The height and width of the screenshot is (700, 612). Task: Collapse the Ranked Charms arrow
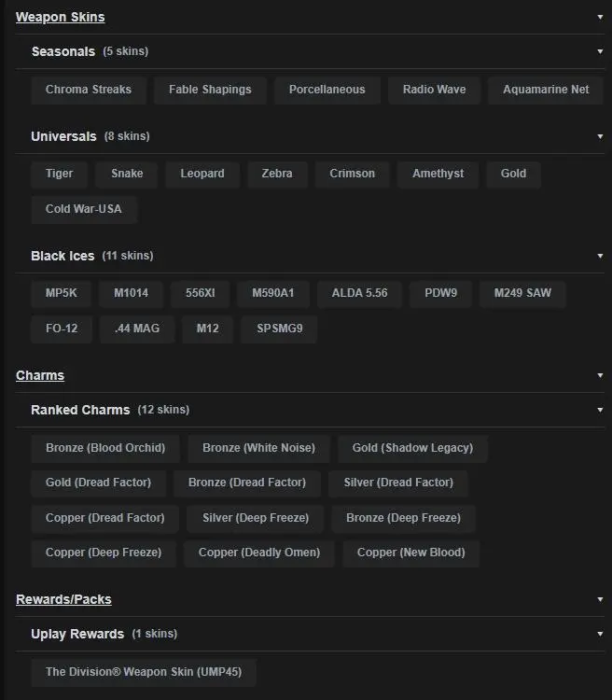(600, 410)
